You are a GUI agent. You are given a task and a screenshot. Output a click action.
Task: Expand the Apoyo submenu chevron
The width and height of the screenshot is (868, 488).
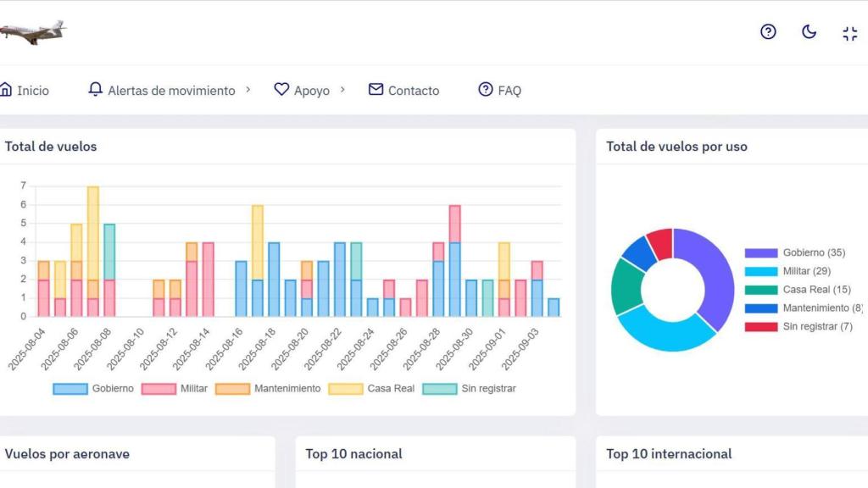(342, 89)
